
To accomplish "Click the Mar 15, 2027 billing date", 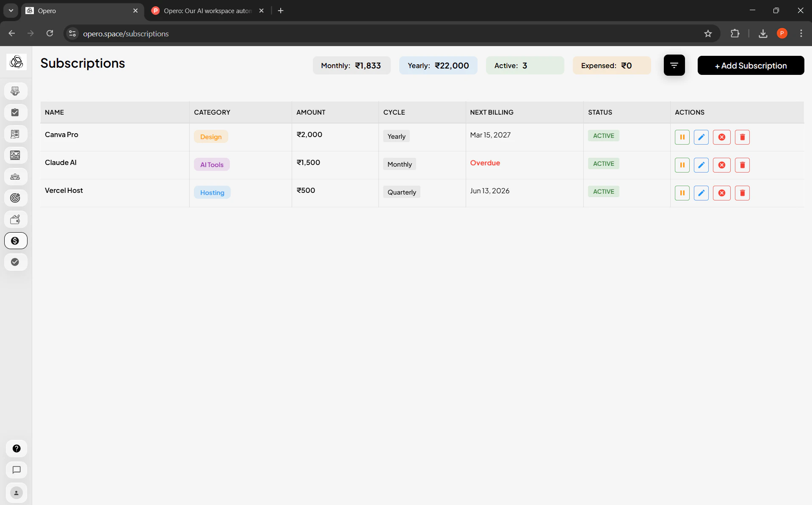I will [x=490, y=135].
